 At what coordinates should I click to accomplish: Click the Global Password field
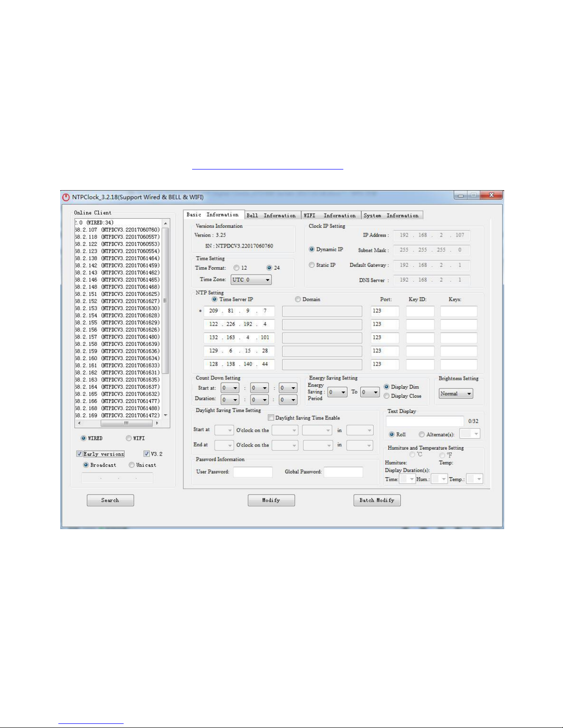point(343,472)
